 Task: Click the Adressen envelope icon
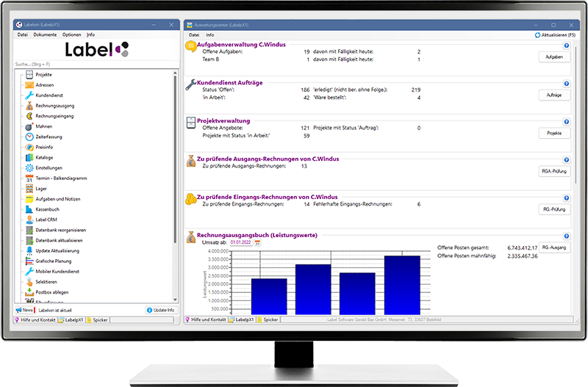(x=29, y=84)
